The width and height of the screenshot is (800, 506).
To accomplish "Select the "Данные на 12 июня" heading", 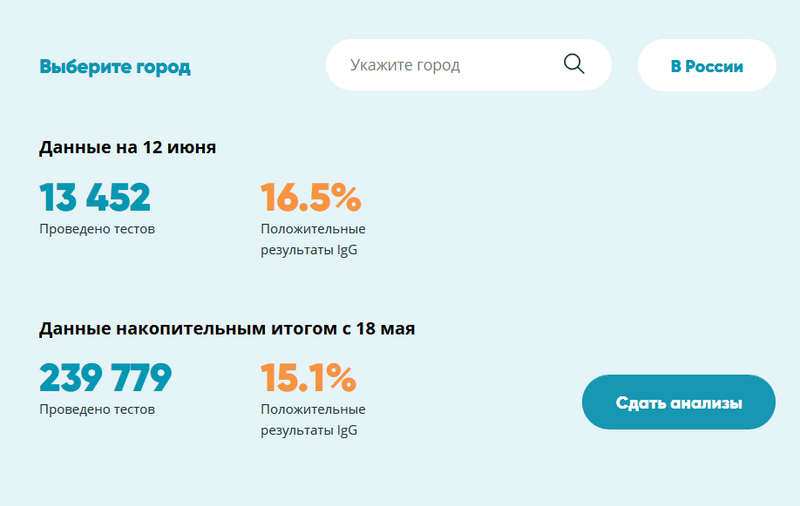I will 128,147.
